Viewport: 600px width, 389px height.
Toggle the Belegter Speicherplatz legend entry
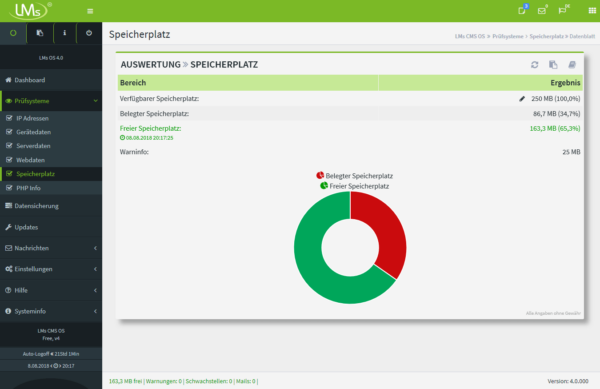pyautogui.click(x=354, y=176)
